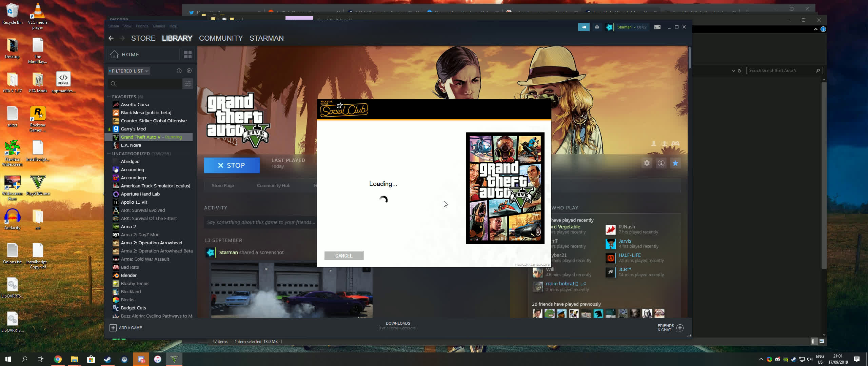
Task: Open the Starman account dropdown
Action: pos(626,27)
